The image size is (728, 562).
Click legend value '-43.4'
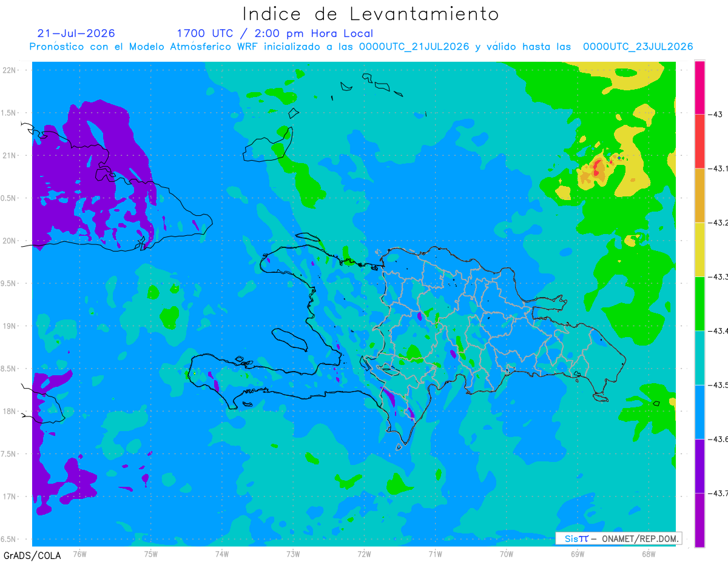coord(718,331)
